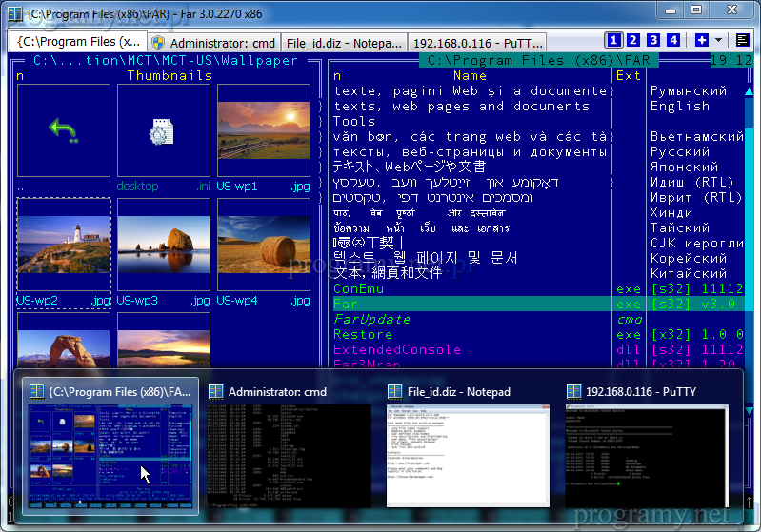Expand the new console dropdown arrow
The image size is (761, 532).
[x=717, y=40]
